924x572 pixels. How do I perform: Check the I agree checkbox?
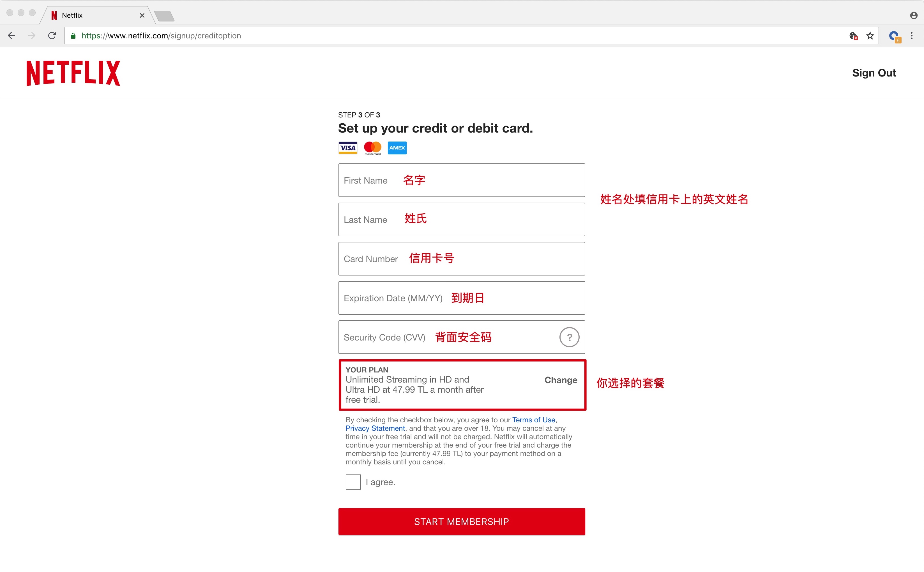tap(353, 482)
